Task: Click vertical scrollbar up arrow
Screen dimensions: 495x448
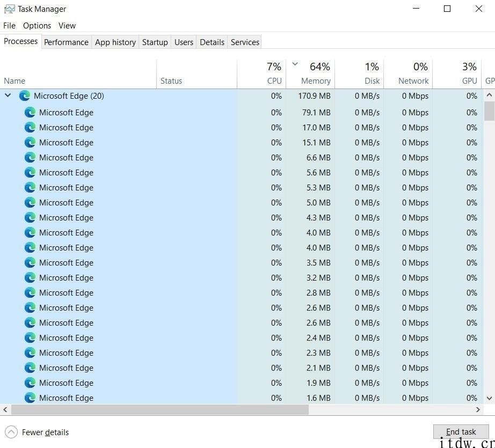Action: pos(489,94)
